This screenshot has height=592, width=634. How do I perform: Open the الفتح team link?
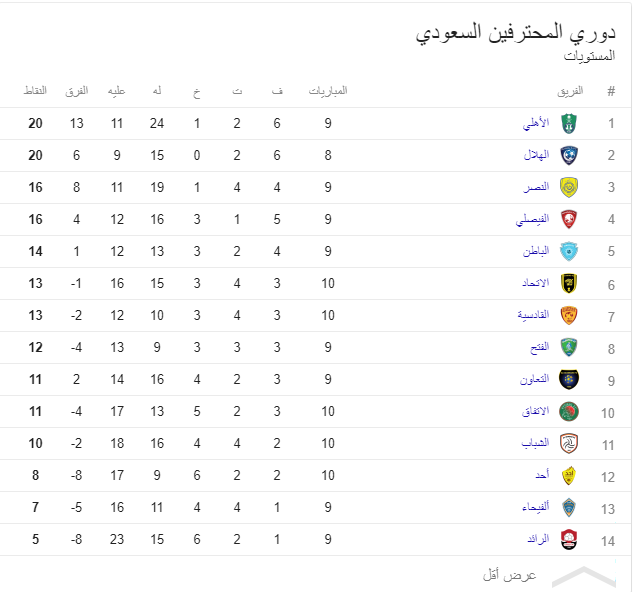pos(540,347)
